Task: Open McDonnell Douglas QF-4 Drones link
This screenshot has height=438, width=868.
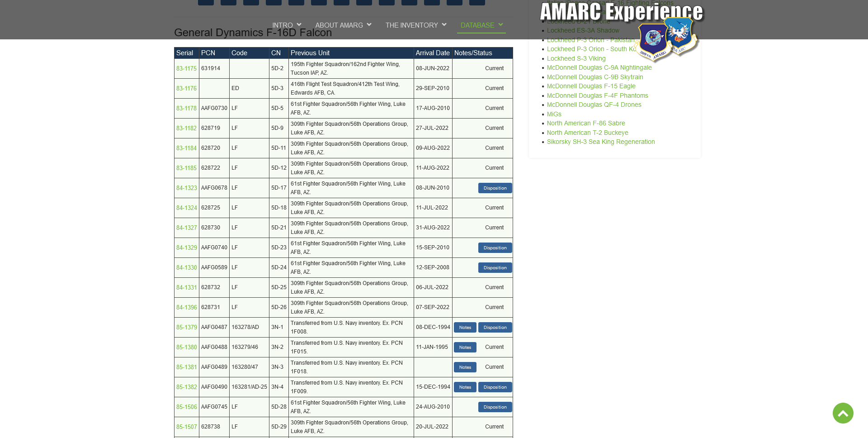Action: (x=594, y=105)
